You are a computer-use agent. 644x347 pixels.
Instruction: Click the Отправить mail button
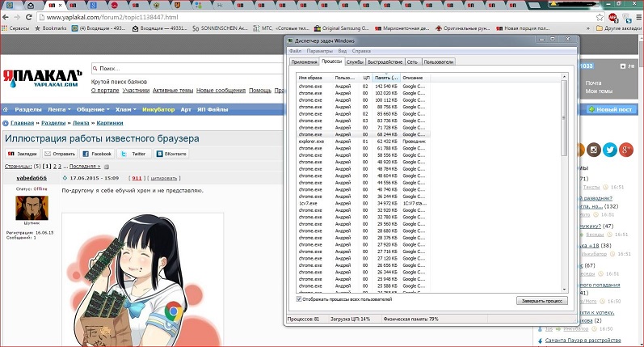(60, 154)
